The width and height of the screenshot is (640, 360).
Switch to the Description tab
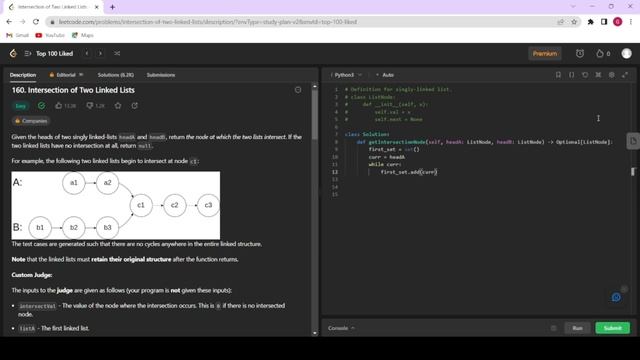click(x=23, y=75)
